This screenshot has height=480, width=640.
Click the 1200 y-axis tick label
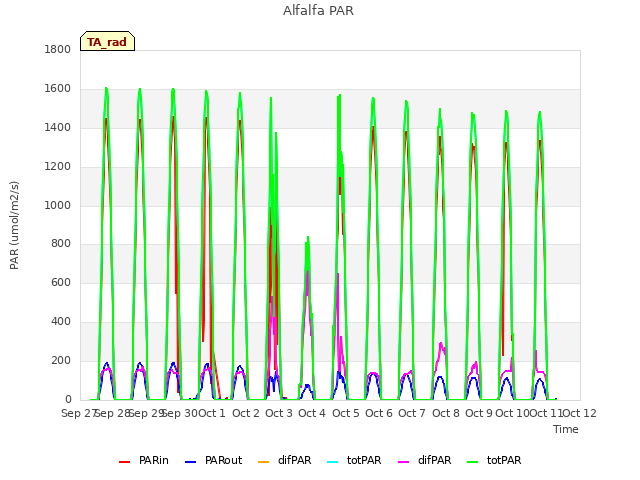point(58,167)
